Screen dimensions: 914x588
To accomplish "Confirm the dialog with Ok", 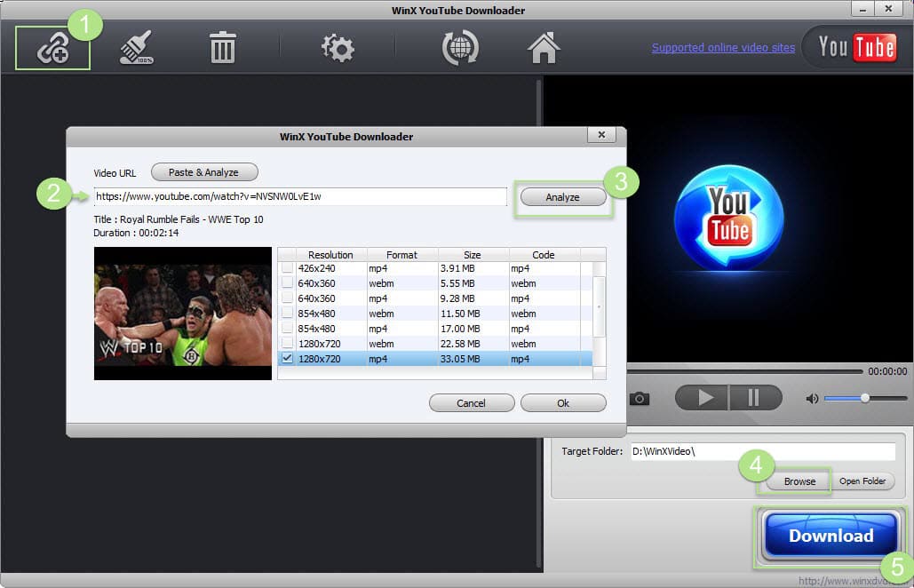I will (563, 403).
